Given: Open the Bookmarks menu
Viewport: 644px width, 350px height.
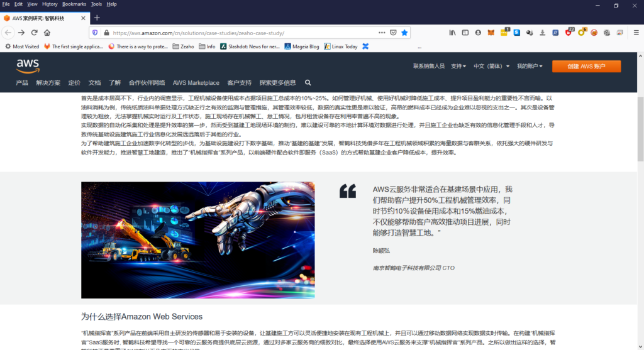Looking at the screenshot, I should (74, 4).
